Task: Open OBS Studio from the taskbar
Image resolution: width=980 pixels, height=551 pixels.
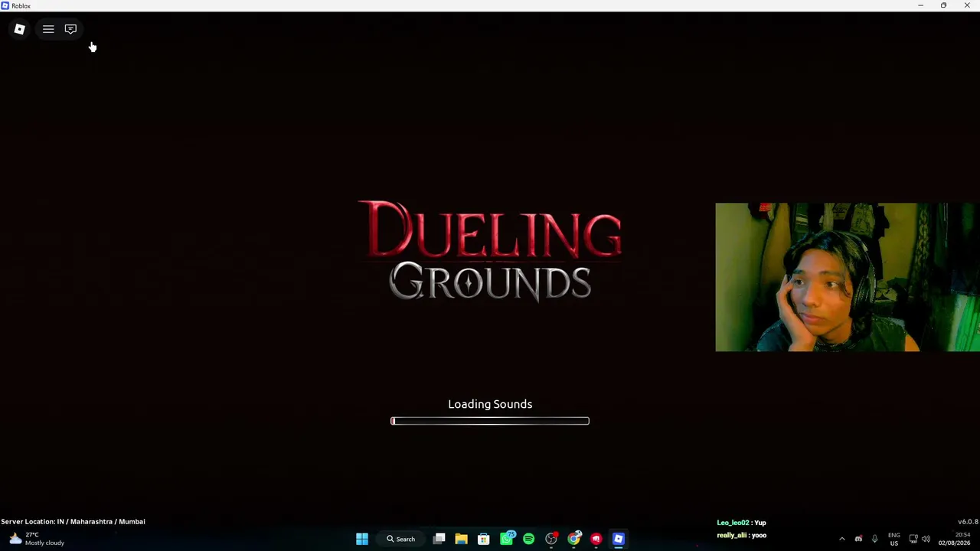Action: 551,539
